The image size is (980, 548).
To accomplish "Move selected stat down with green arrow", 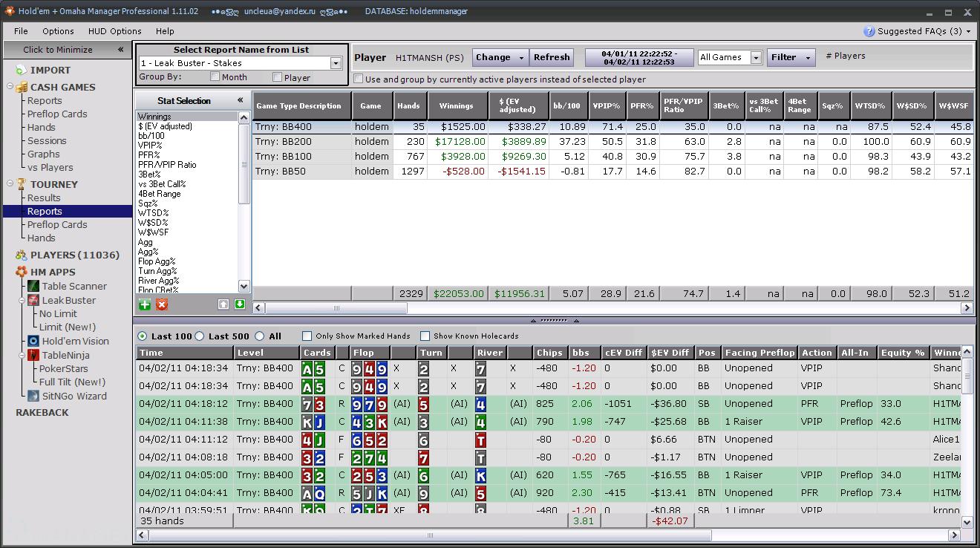I will (x=240, y=304).
